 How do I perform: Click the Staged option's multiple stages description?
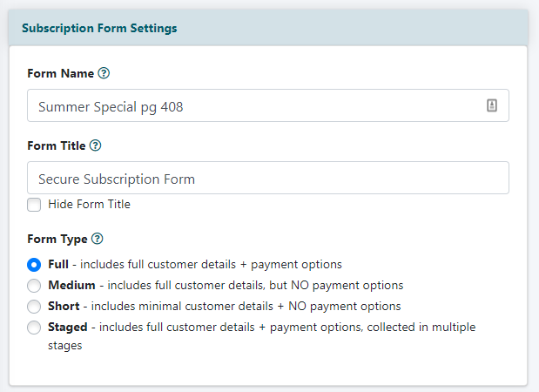[x=287, y=328]
